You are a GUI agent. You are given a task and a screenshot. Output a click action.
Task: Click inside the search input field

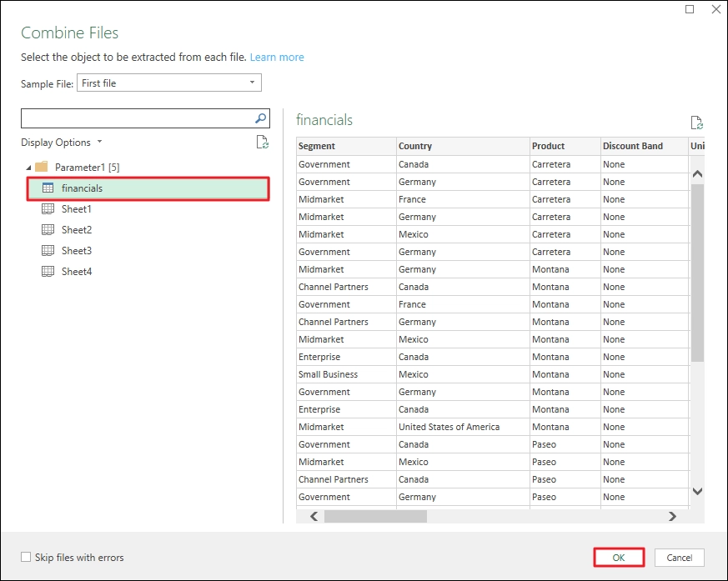point(142,118)
